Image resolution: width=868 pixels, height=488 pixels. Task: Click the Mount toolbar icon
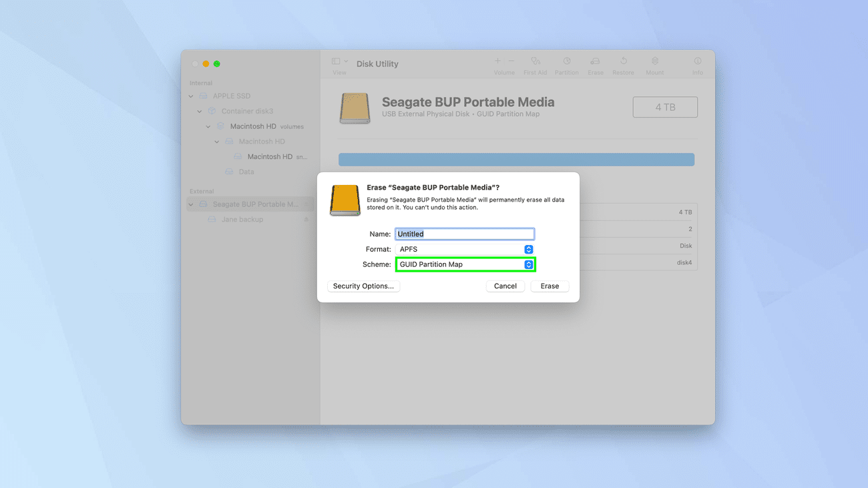(x=654, y=61)
